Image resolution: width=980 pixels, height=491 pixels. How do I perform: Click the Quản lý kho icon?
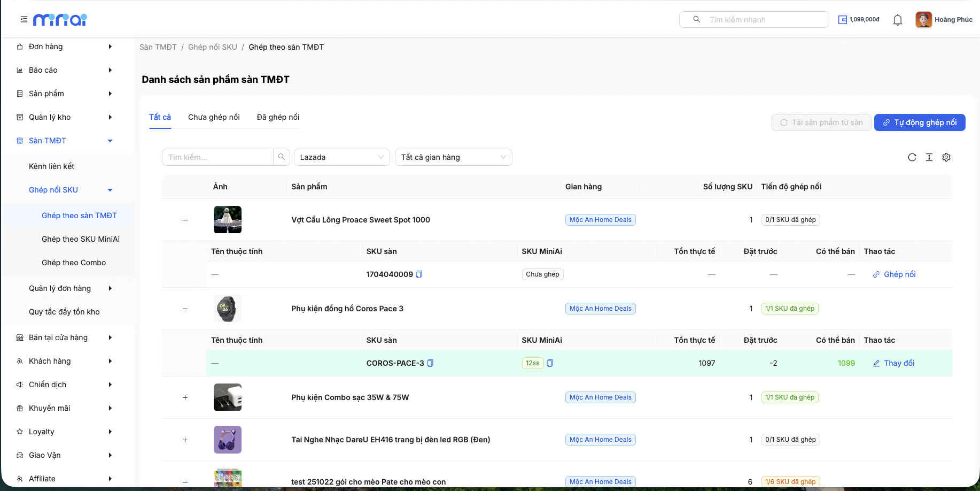20,117
